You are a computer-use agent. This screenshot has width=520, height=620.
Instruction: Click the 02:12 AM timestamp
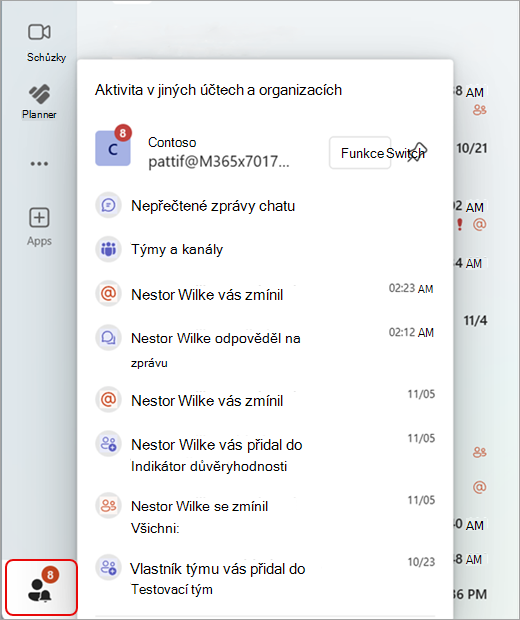(x=411, y=333)
